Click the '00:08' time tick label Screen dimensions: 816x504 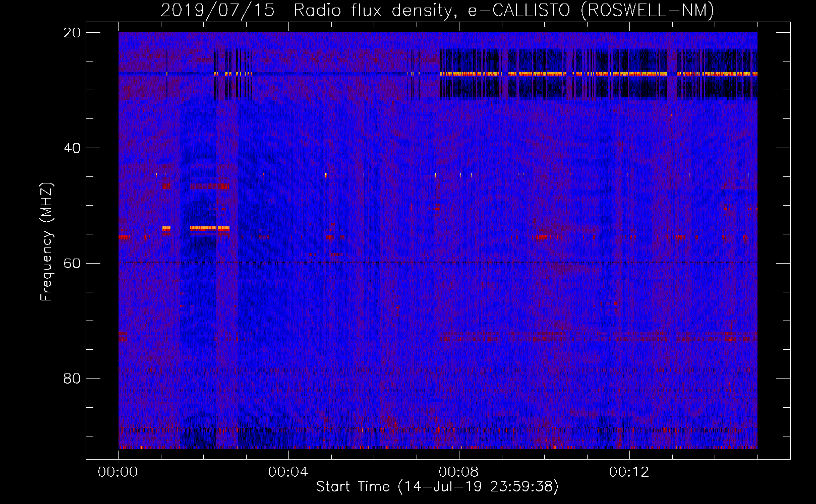tap(459, 472)
